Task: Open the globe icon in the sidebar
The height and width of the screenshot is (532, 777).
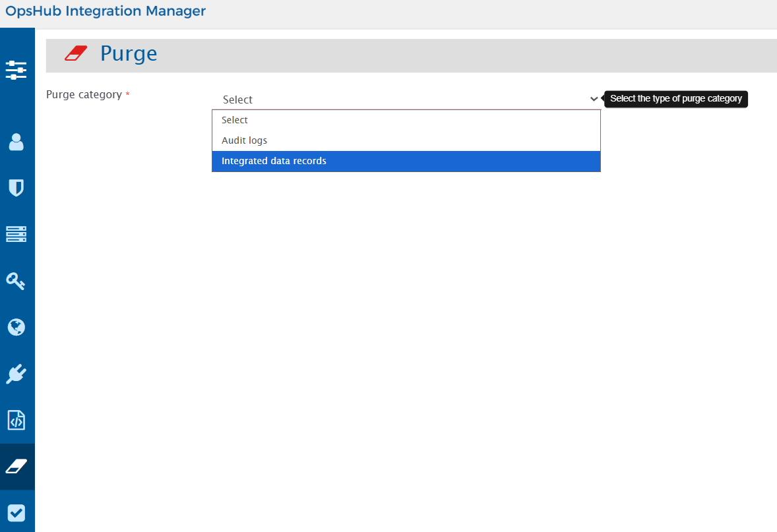Action: 16,327
